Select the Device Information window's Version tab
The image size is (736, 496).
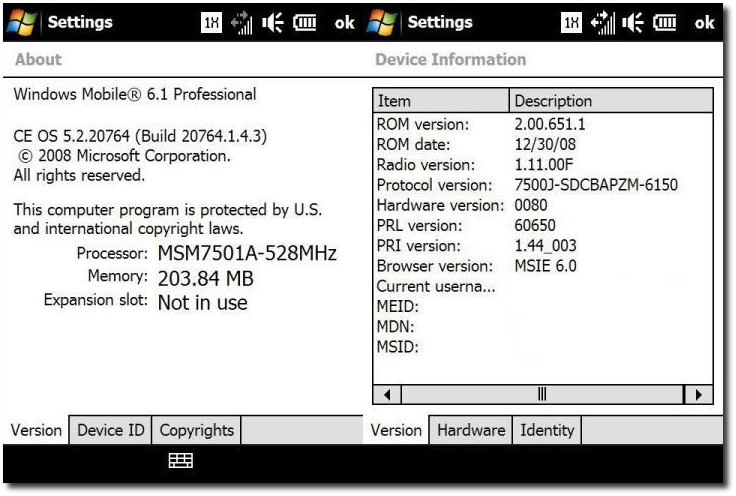(x=396, y=430)
